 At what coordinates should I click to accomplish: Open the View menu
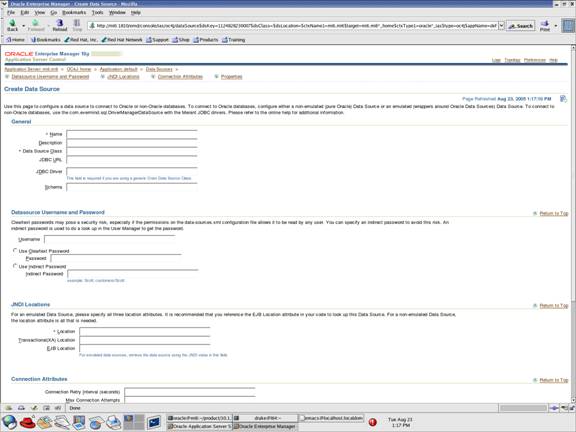coord(40,12)
